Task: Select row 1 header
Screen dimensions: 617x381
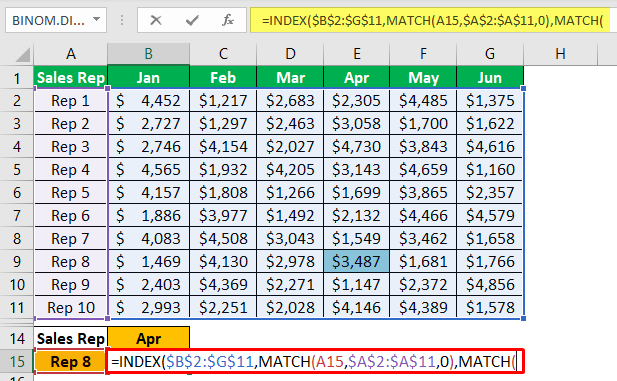Action: (x=17, y=78)
